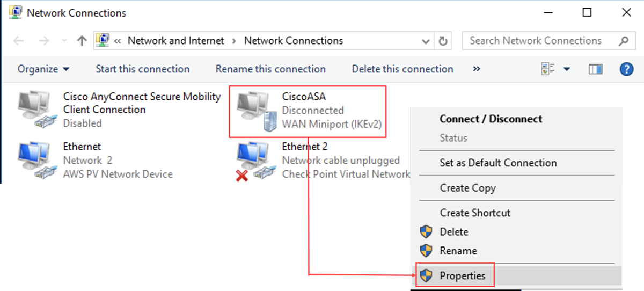This screenshot has height=291, width=644.
Task: Click Start this connection button
Action: point(142,69)
